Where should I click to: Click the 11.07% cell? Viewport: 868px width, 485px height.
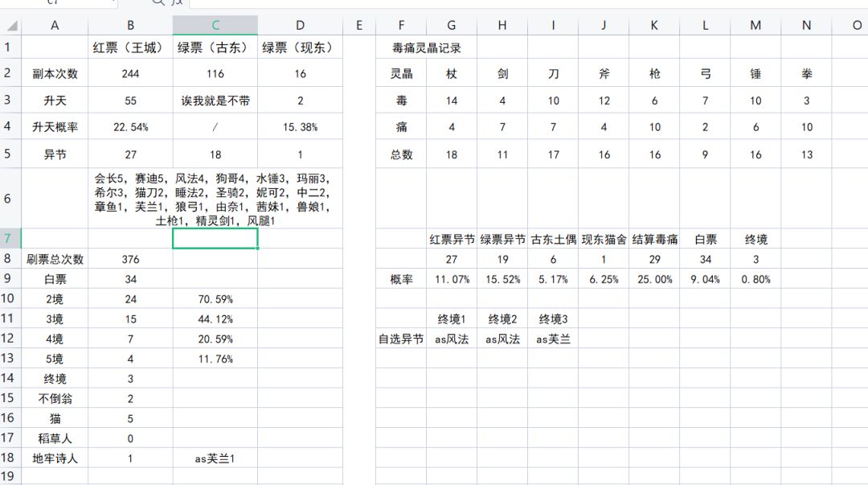[x=452, y=279]
